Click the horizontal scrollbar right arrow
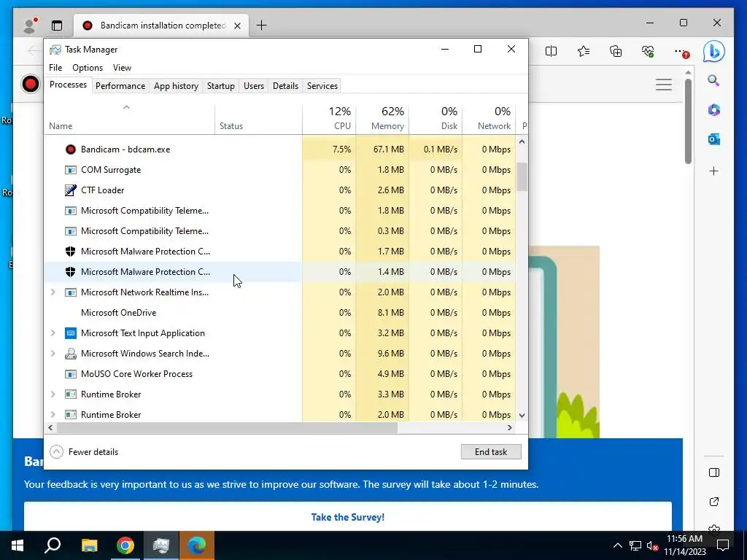This screenshot has height=560, width=747. click(x=510, y=427)
